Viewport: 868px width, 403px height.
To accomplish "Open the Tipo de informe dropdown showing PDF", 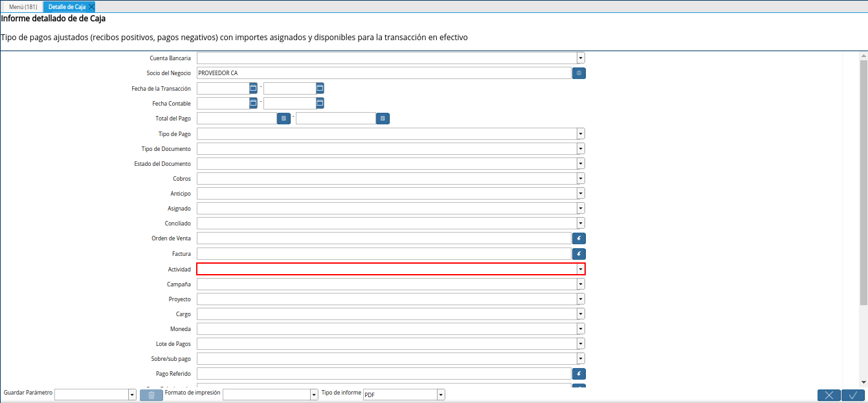I will 440,394.
